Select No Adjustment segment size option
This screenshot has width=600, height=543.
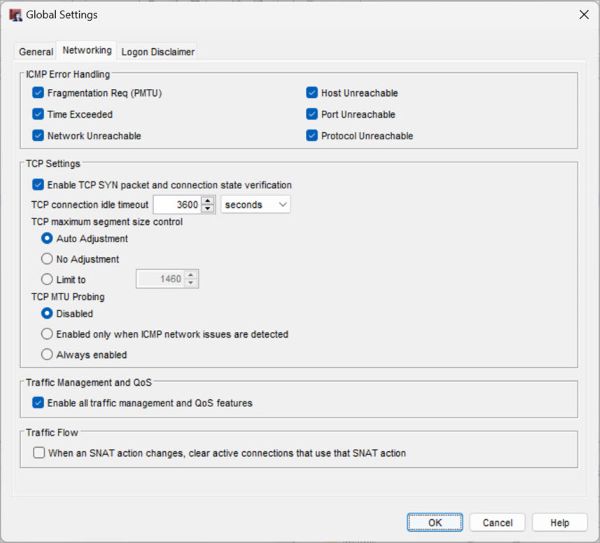47,259
